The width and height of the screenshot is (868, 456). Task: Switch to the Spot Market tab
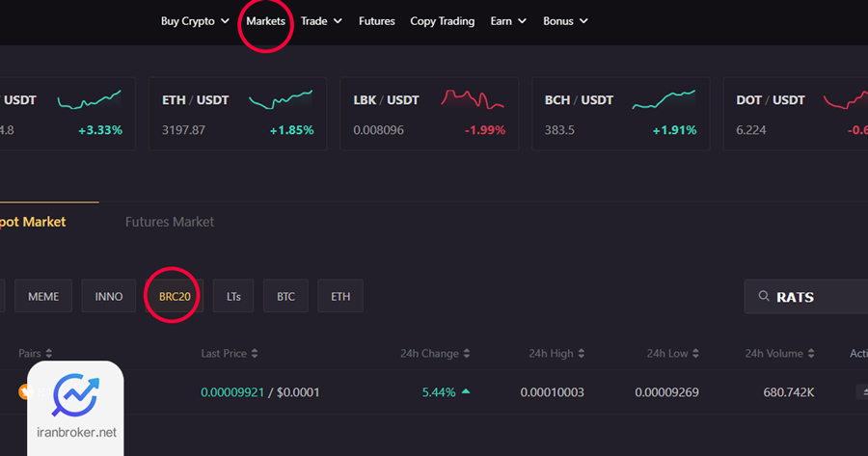click(x=33, y=222)
